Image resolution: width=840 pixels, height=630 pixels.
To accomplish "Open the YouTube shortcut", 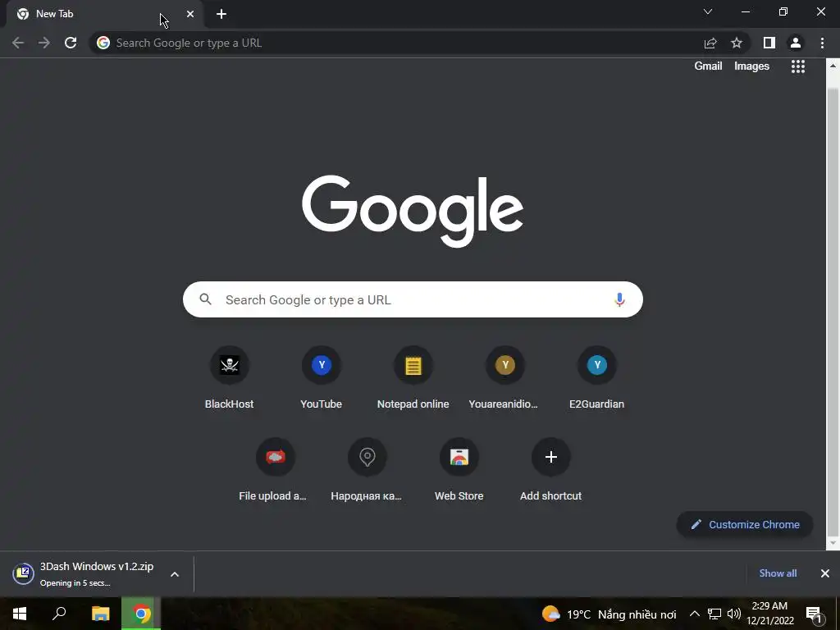I will click(x=322, y=377).
